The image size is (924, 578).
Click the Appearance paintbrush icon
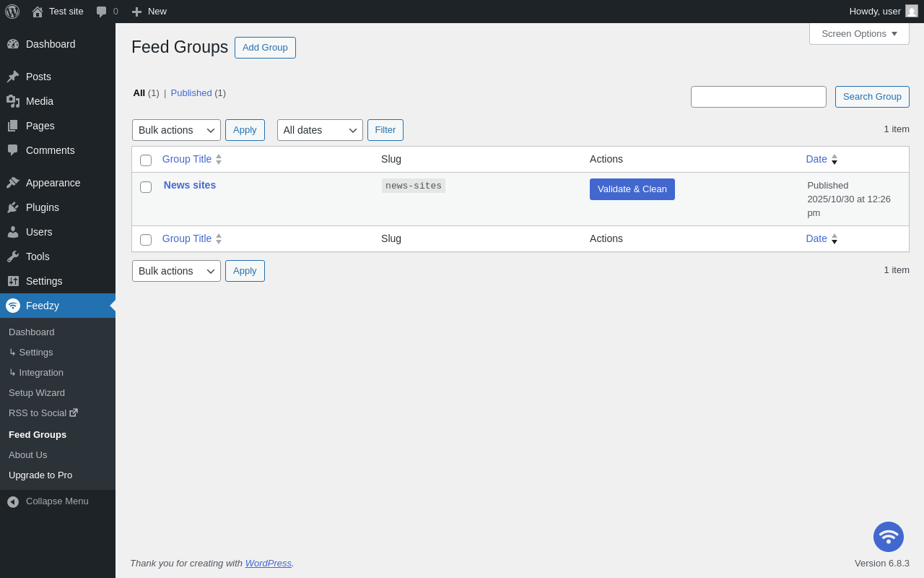click(x=13, y=183)
